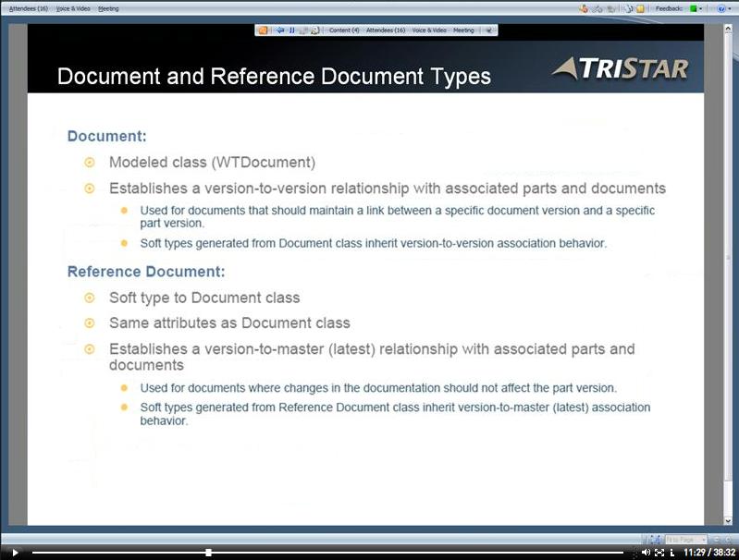Open the Feedback status dropdown

(x=702, y=8)
